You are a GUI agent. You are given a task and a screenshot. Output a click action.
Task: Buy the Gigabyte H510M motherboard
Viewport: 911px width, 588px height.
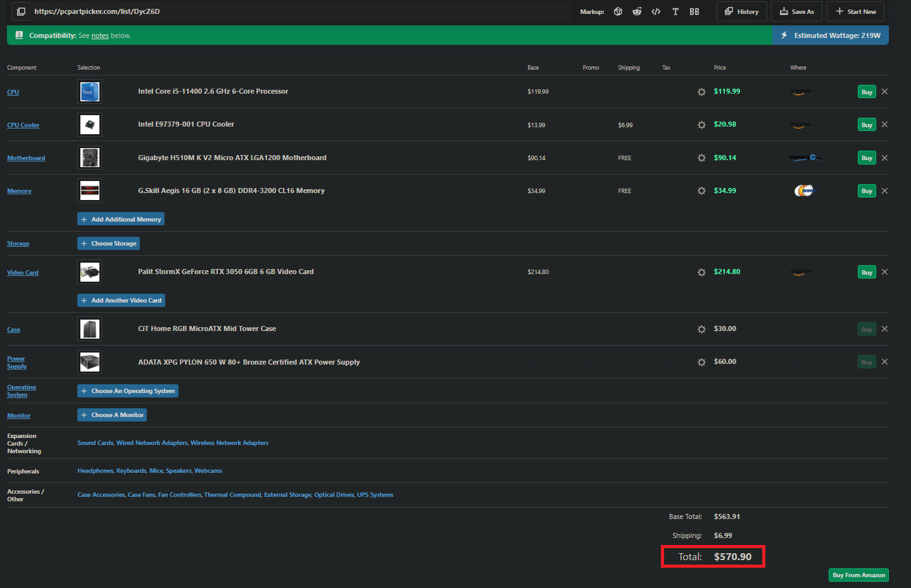pyautogui.click(x=866, y=158)
